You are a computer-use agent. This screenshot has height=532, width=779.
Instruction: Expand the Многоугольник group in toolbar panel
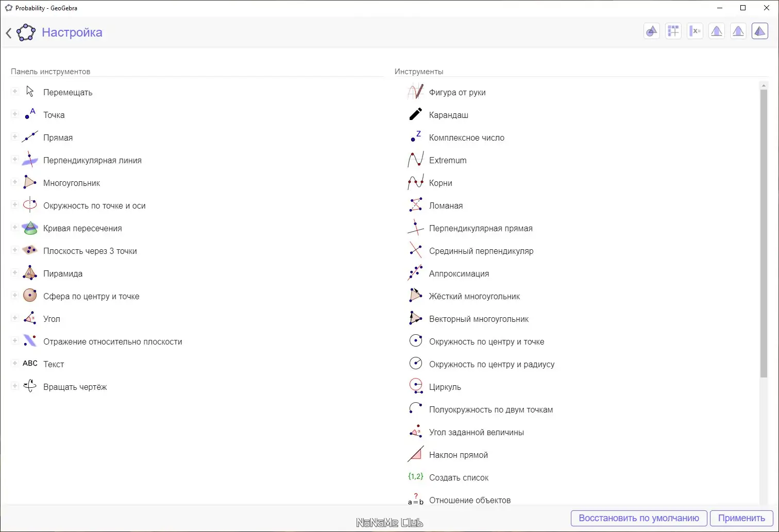(x=15, y=182)
